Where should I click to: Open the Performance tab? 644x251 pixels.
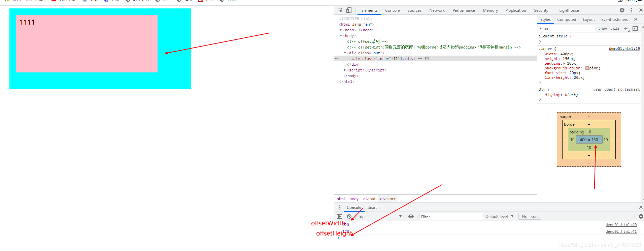click(464, 10)
